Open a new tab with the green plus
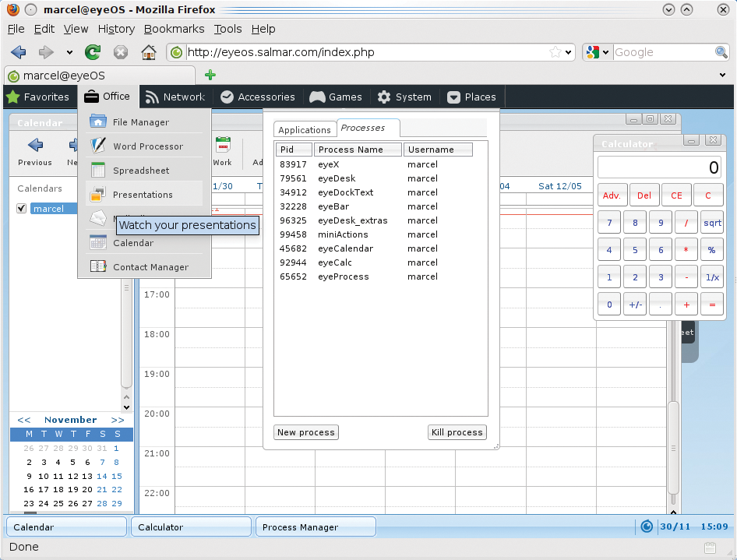737x560 pixels. [210, 75]
